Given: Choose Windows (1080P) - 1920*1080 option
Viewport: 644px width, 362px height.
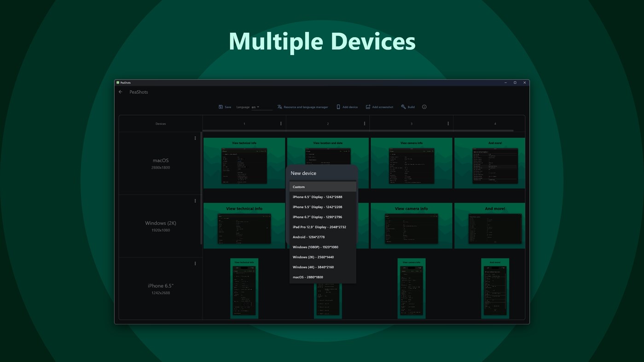Looking at the screenshot, I should pyautogui.click(x=323, y=247).
